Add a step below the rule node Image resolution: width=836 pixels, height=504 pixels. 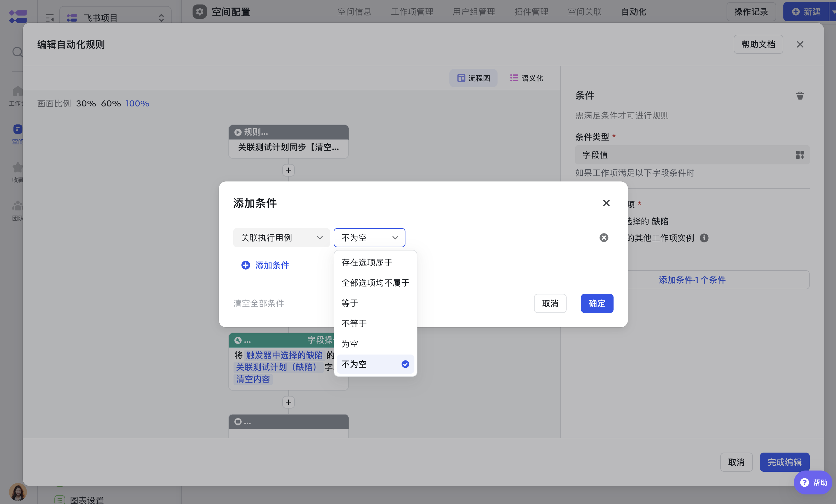289,170
